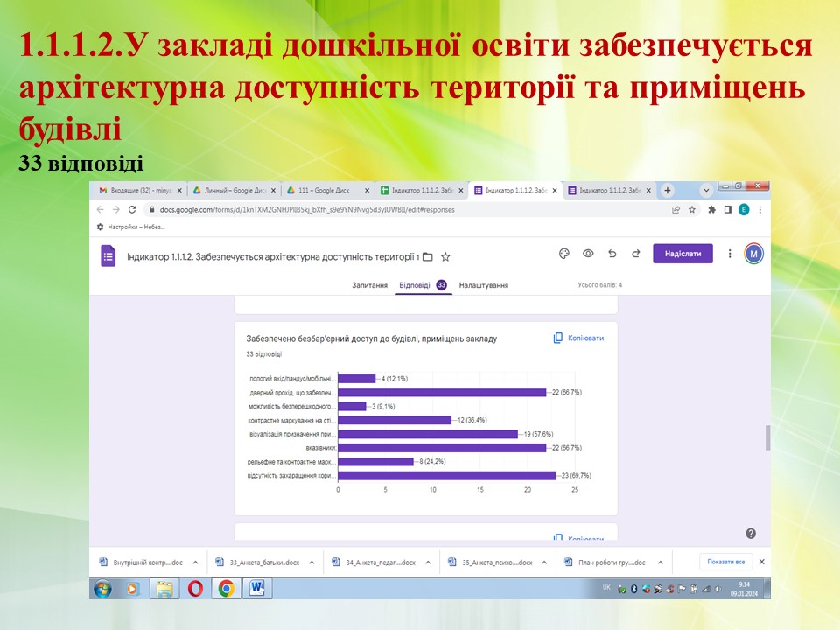Open the tab search dropdown
The height and width of the screenshot is (630, 840).
click(706, 191)
